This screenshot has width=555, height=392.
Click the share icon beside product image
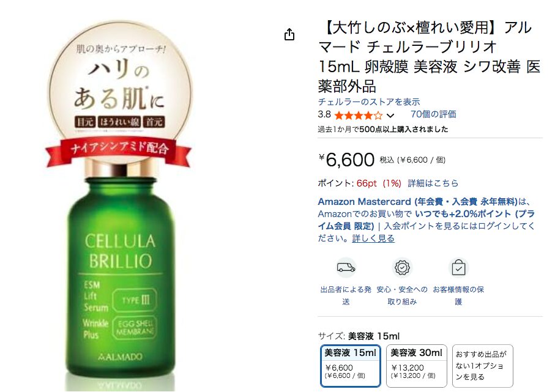(289, 34)
